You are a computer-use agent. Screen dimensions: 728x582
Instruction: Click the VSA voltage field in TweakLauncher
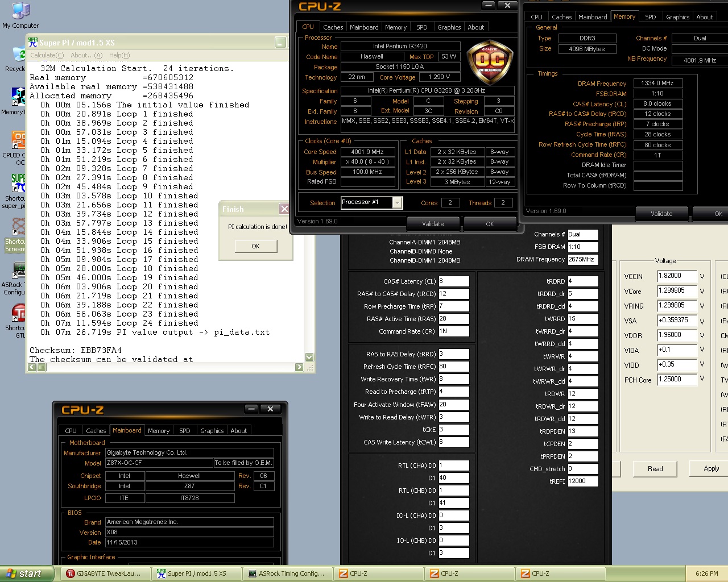(x=677, y=321)
